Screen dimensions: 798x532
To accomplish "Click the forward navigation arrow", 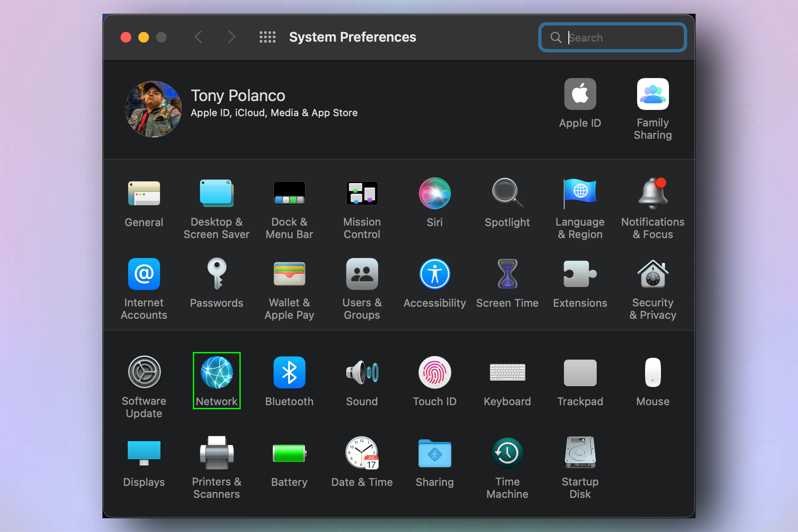I will (231, 37).
